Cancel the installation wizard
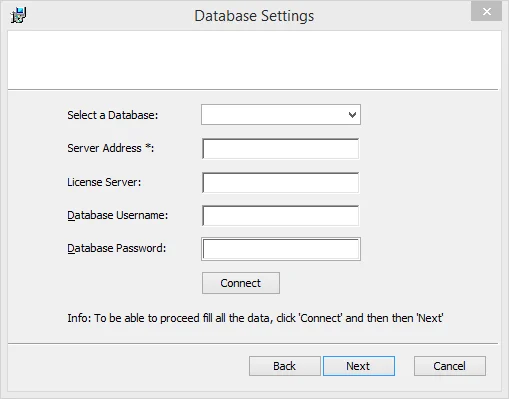 point(450,366)
